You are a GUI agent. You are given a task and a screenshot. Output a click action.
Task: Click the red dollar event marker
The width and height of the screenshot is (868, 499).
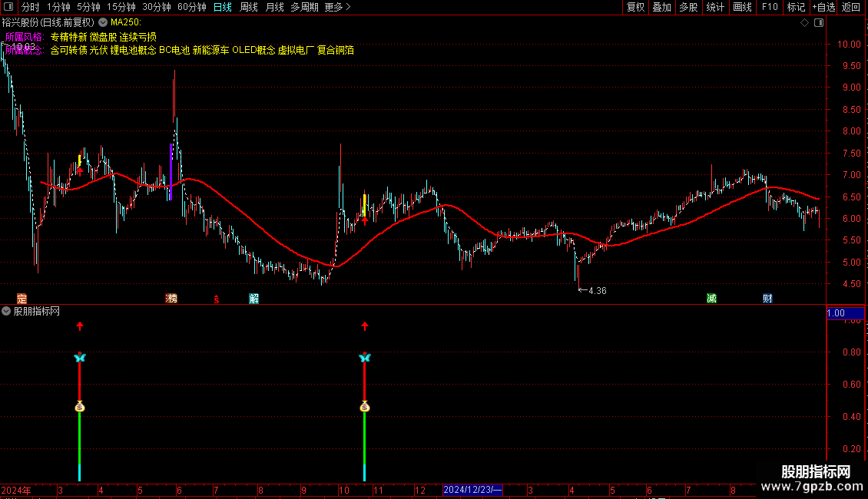[217, 299]
